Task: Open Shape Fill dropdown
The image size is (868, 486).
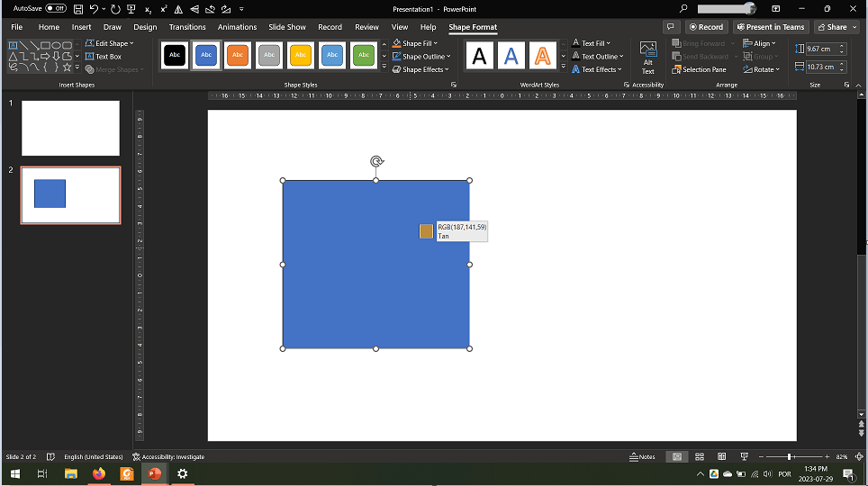Action: [x=415, y=43]
